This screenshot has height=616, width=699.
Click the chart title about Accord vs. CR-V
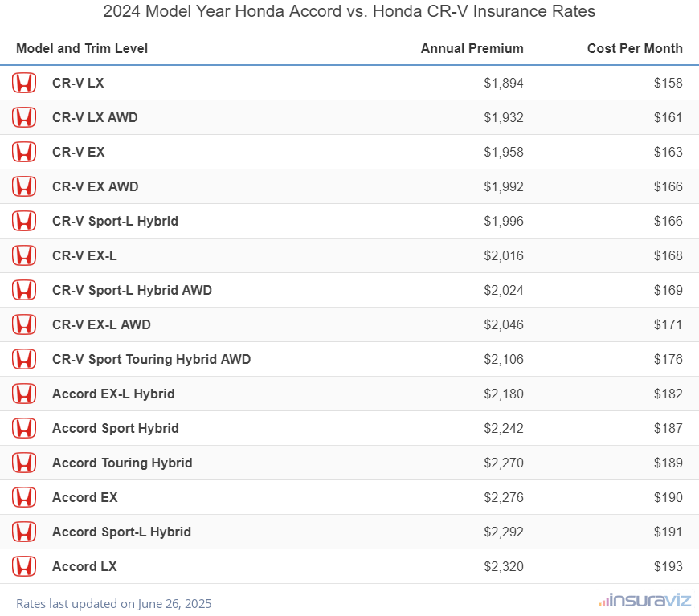(349, 11)
